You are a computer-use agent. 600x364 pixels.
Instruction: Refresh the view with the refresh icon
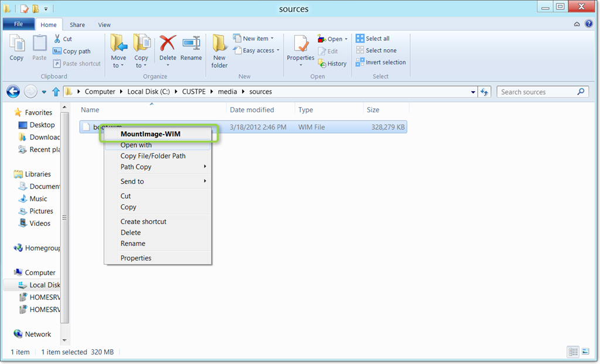[486, 91]
